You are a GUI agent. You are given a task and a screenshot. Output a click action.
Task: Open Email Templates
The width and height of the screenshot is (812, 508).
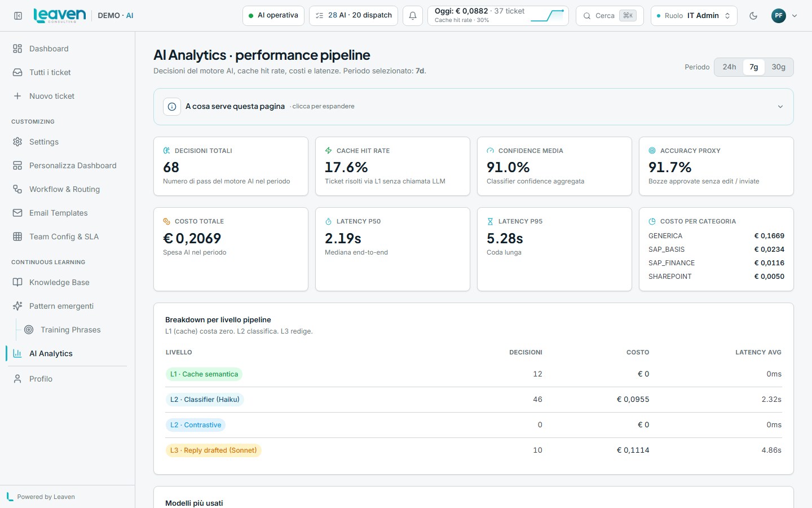(68, 213)
